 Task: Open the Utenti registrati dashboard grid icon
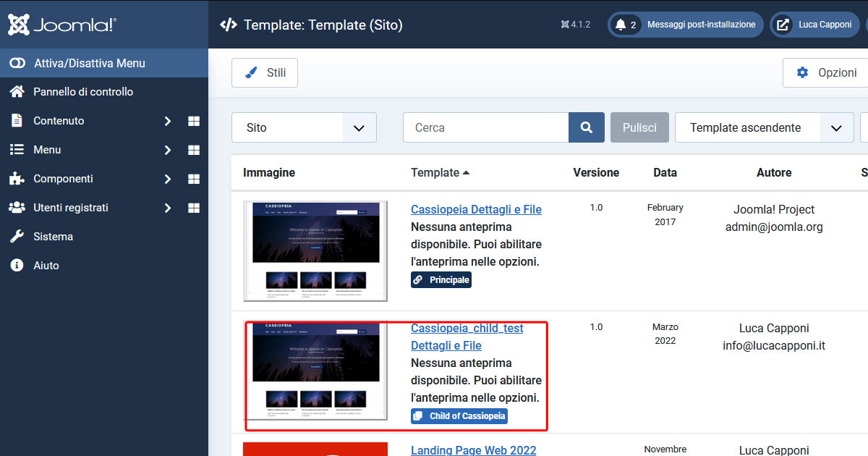tap(194, 208)
